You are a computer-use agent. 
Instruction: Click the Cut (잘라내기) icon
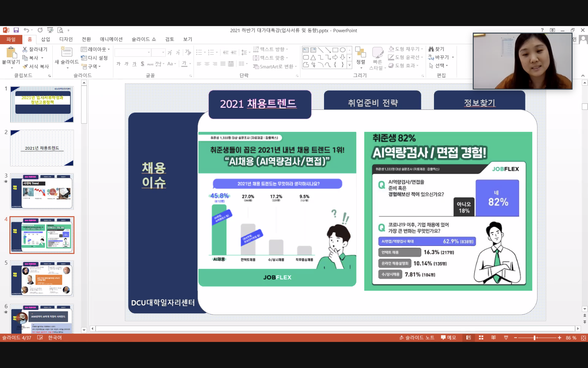25,49
